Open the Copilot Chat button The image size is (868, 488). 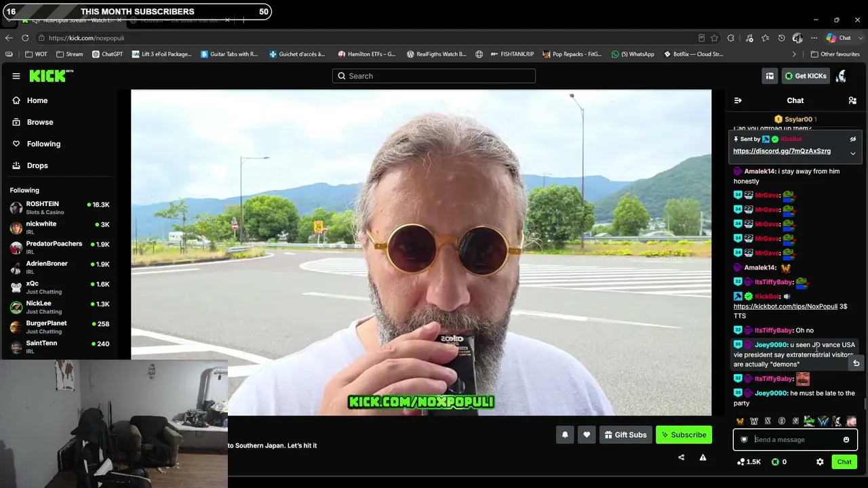tap(838, 38)
